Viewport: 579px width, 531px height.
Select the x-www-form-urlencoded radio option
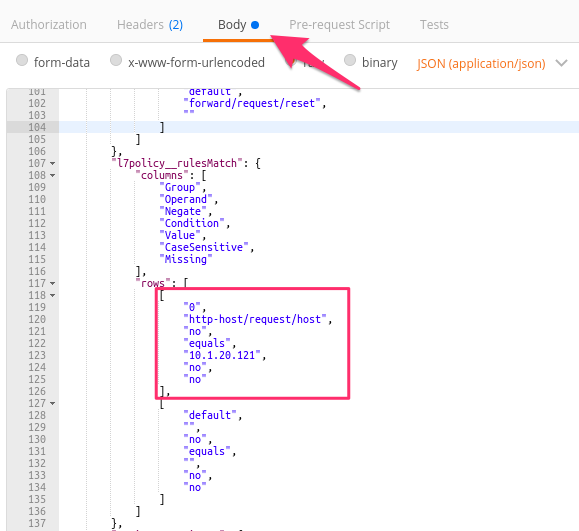(x=116, y=60)
